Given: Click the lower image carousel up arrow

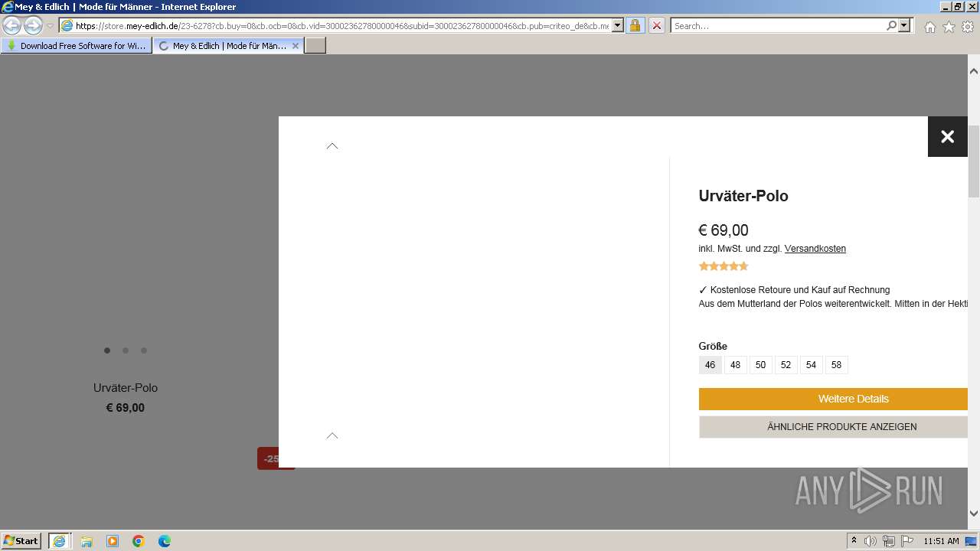Looking at the screenshot, I should pos(332,435).
